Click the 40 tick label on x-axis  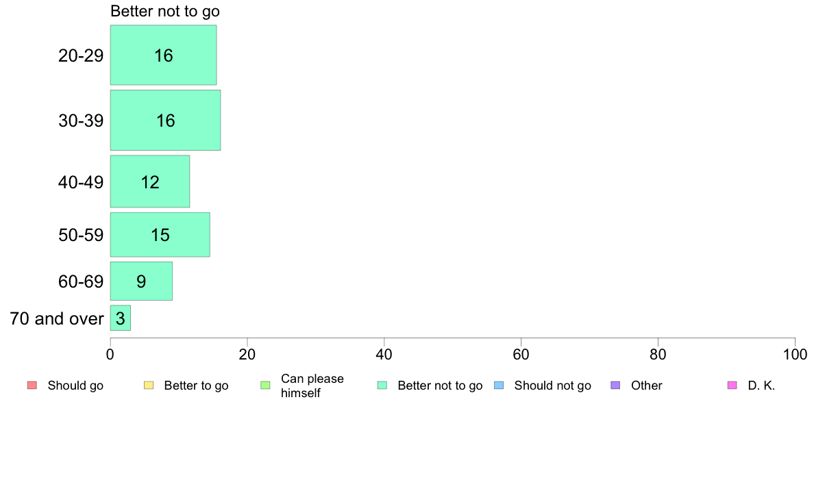(384, 355)
